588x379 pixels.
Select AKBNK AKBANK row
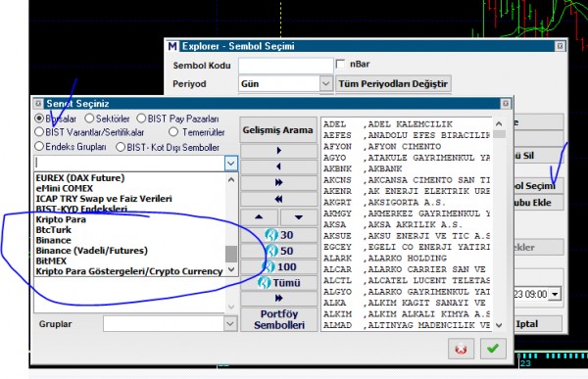(x=407, y=168)
